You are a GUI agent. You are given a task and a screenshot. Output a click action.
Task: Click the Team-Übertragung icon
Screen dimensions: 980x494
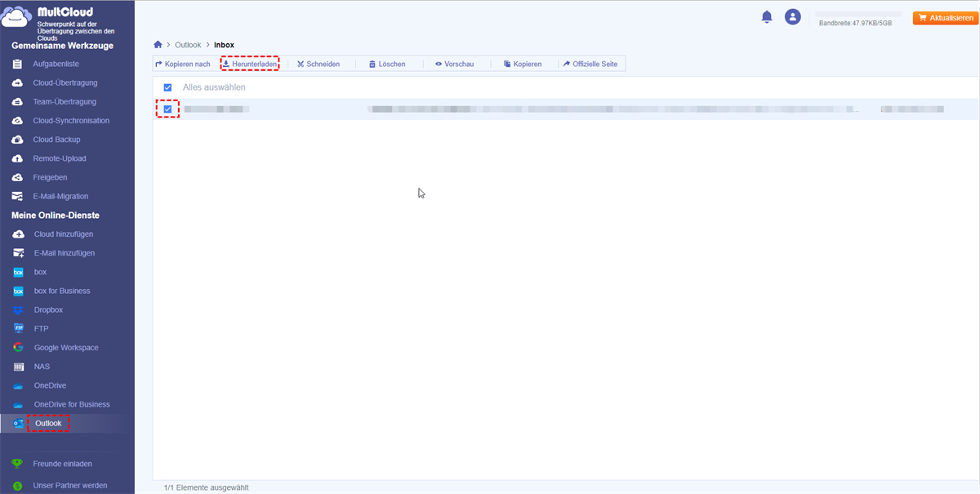pos(17,101)
